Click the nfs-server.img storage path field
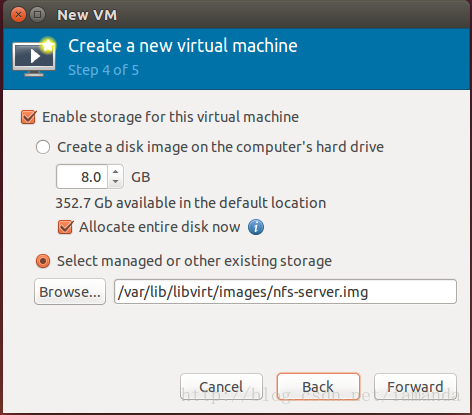The height and width of the screenshot is (415, 472). click(285, 292)
